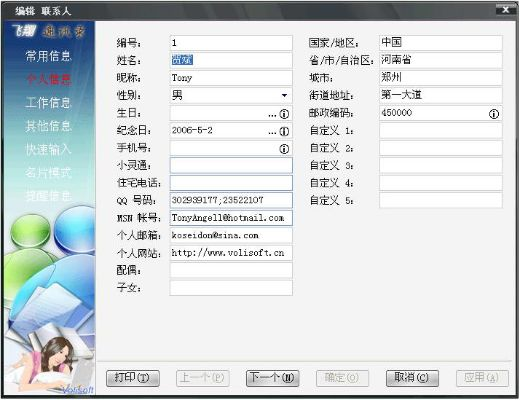
Task: Select the 个人信息 tab
Action: (x=48, y=79)
